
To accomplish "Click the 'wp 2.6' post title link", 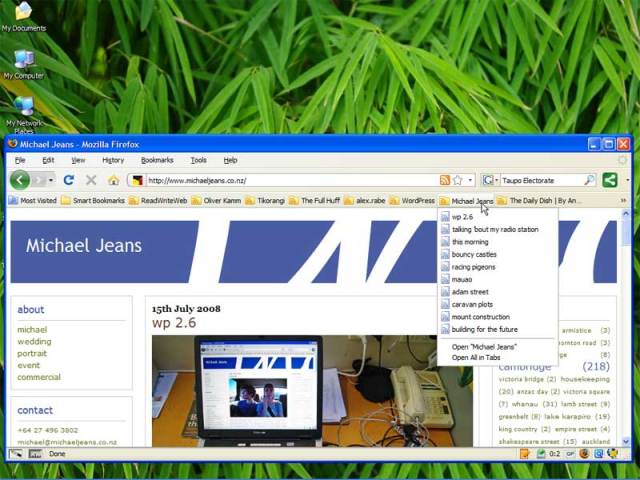I will [174, 323].
